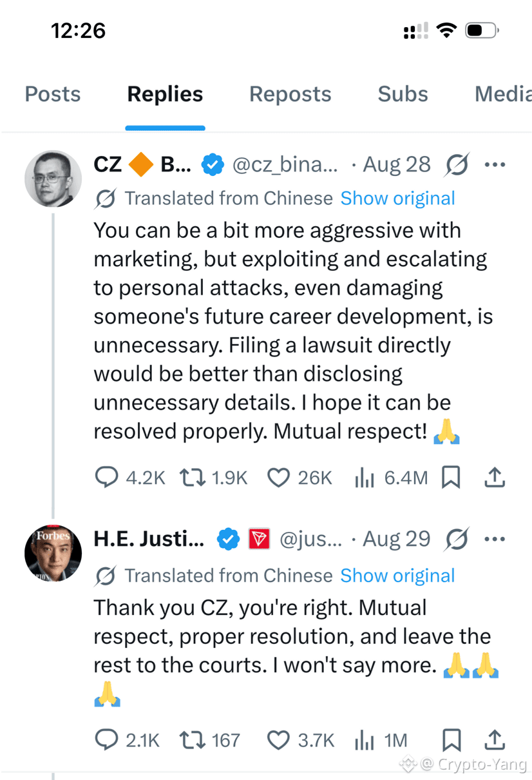Open the three-dot menu on Justin Sun's post

tap(495, 539)
